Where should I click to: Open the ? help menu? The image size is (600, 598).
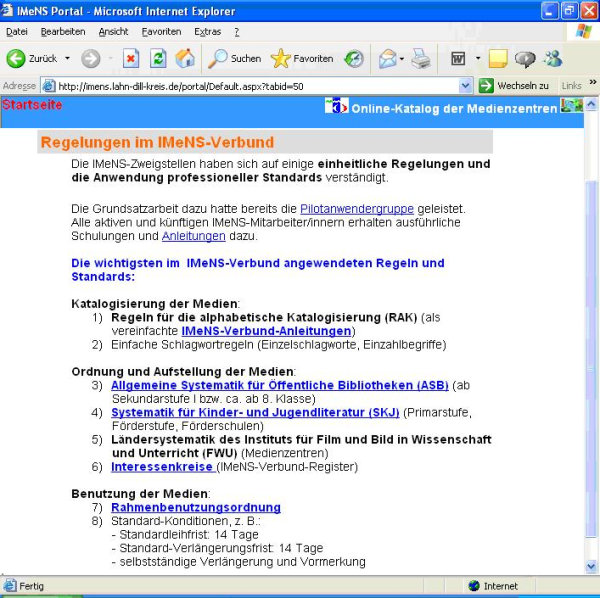tap(237, 32)
